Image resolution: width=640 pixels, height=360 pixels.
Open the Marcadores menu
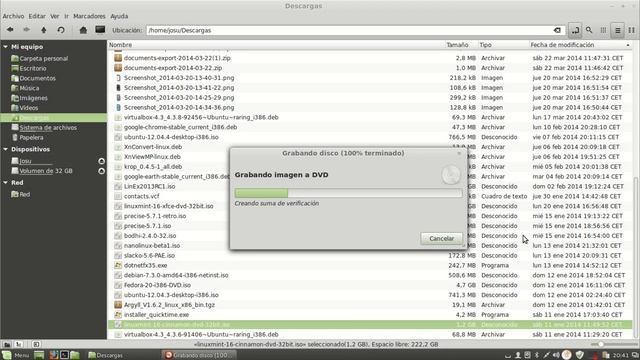(x=89, y=16)
